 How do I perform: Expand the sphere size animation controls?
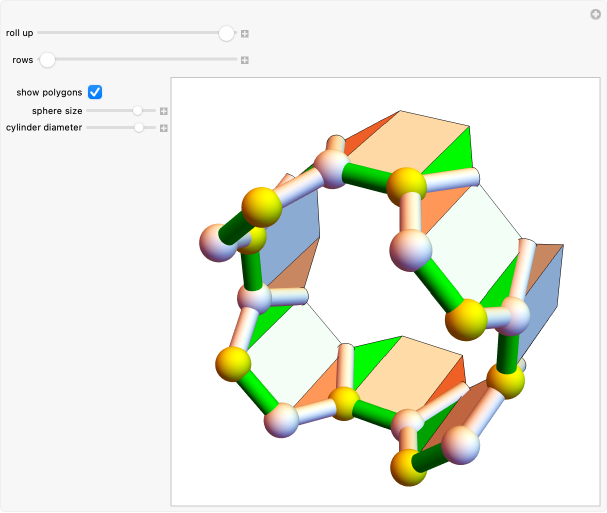(x=164, y=111)
